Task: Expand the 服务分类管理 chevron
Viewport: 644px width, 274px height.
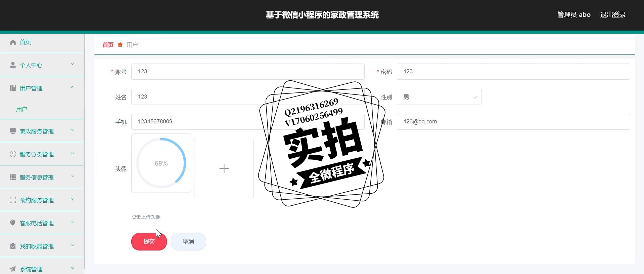Action: coord(73,153)
